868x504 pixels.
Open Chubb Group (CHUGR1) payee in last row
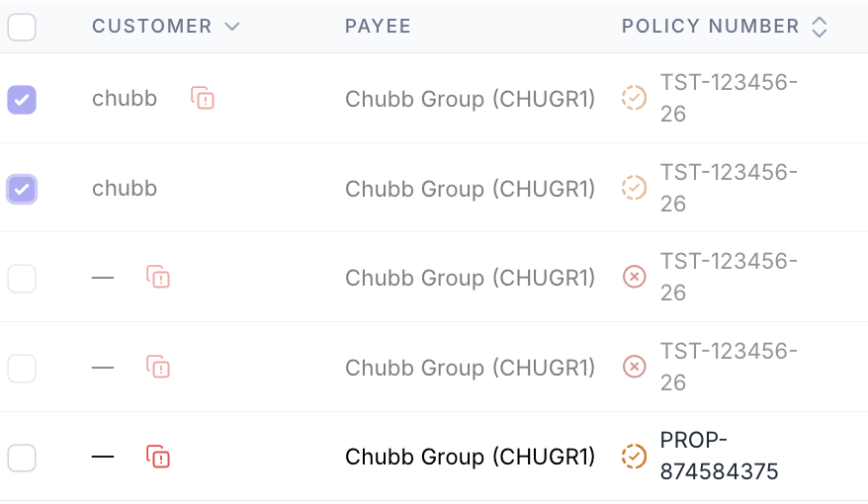pos(470,457)
